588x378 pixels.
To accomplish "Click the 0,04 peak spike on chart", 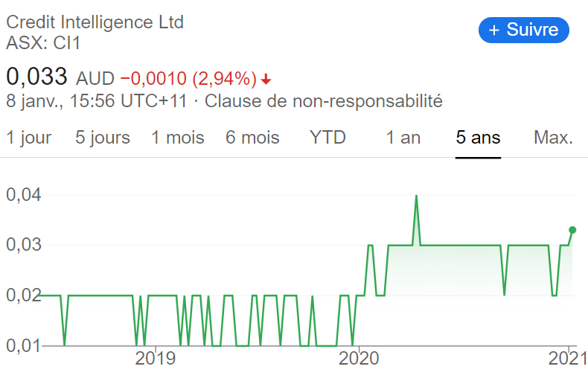I will pos(416,196).
